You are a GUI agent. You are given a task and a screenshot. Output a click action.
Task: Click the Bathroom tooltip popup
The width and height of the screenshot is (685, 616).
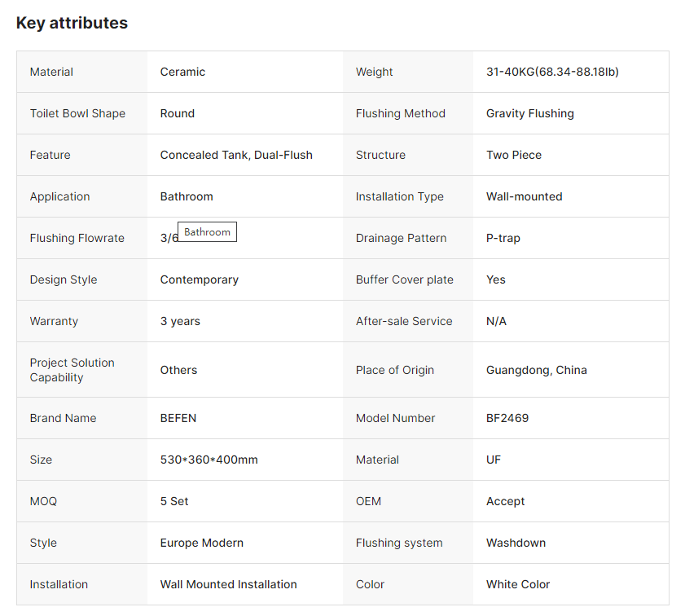tap(207, 232)
